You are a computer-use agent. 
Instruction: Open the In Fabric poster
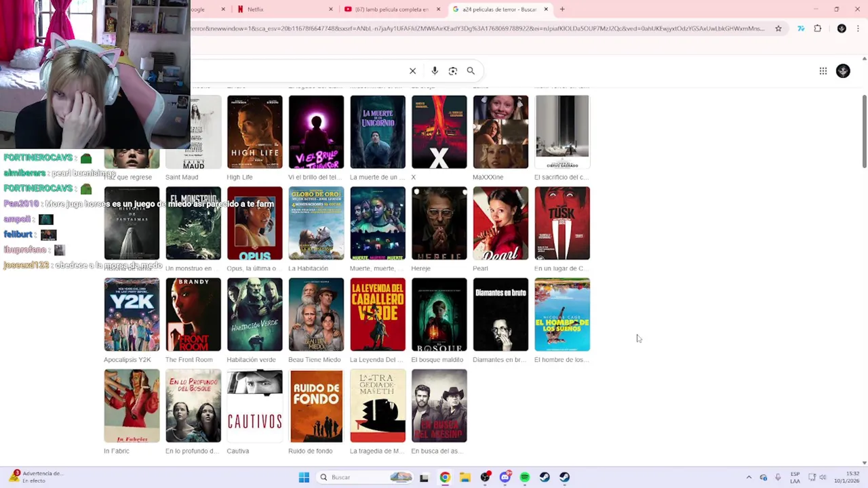(x=132, y=406)
